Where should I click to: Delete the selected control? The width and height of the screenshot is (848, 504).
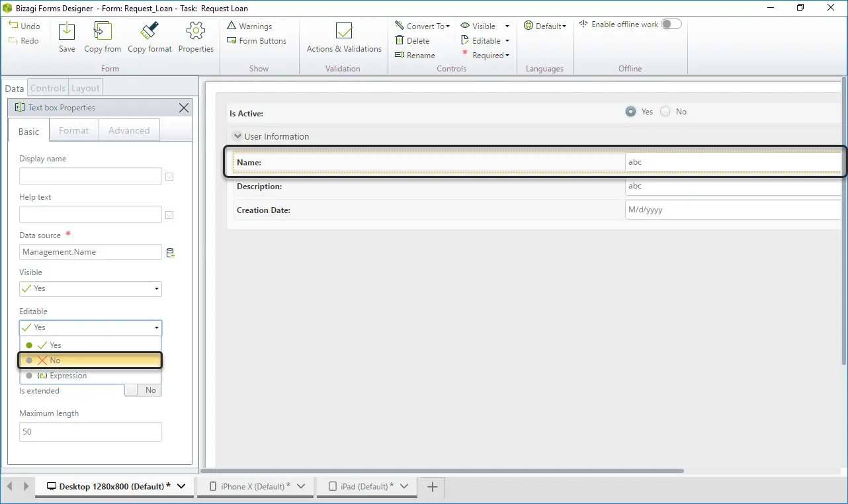point(412,40)
